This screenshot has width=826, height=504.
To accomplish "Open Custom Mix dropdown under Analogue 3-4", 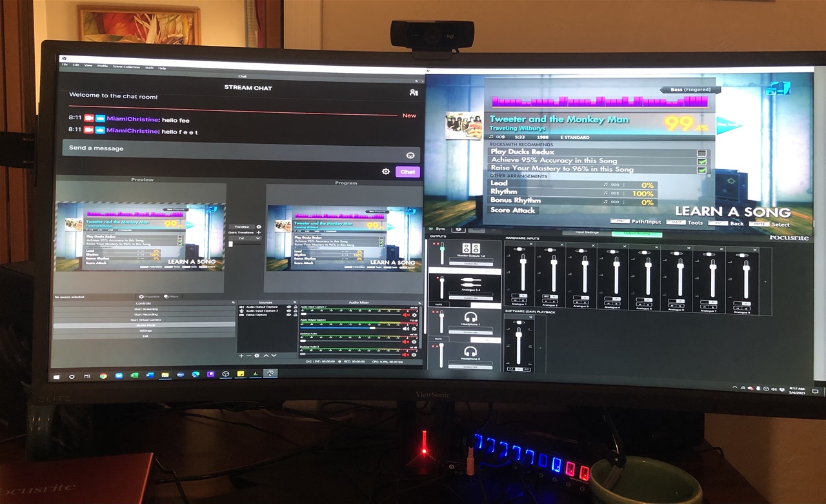I will pyautogui.click(x=471, y=297).
